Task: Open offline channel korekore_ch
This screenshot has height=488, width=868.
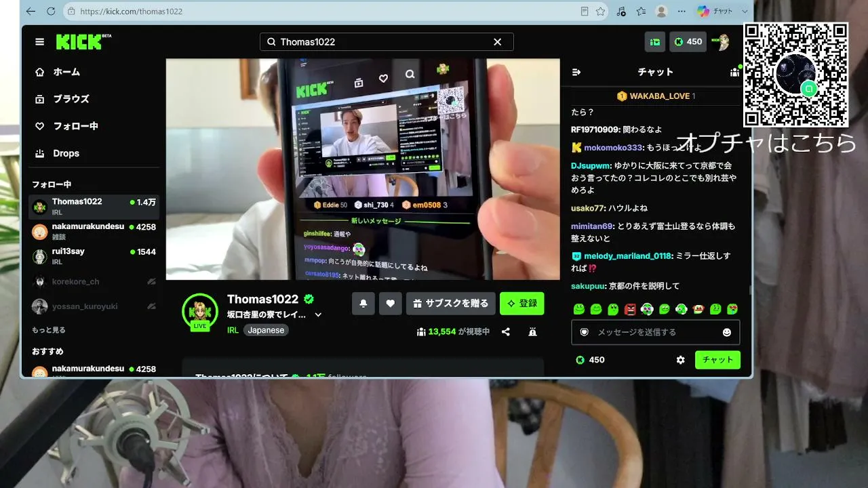Action: 94,281
